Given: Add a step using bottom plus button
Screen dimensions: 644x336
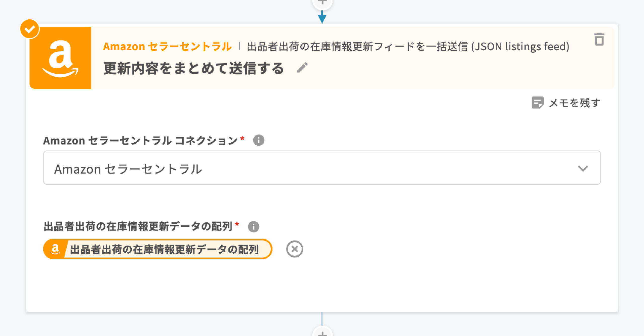Looking at the screenshot, I should click(x=322, y=333).
